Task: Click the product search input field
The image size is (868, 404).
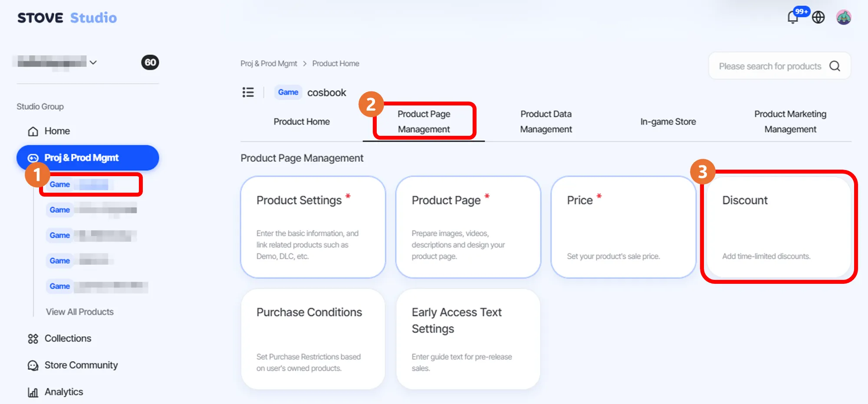Action: pos(769,66)
